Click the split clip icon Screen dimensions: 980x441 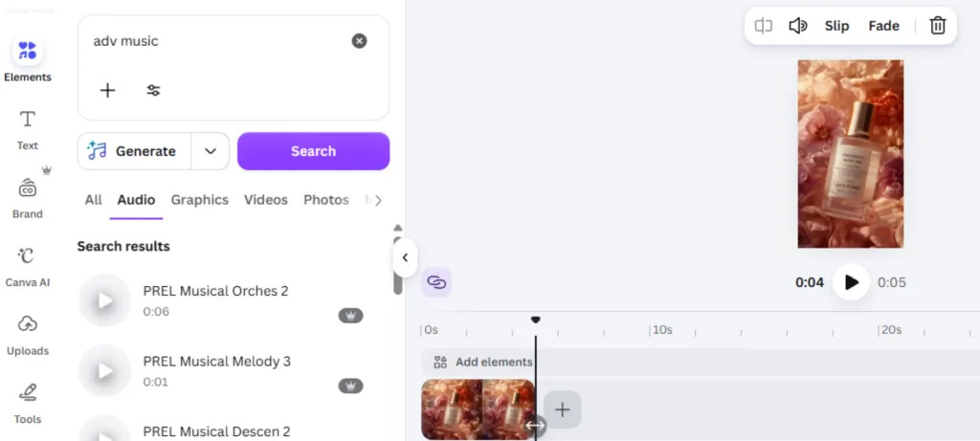[764, 26]
